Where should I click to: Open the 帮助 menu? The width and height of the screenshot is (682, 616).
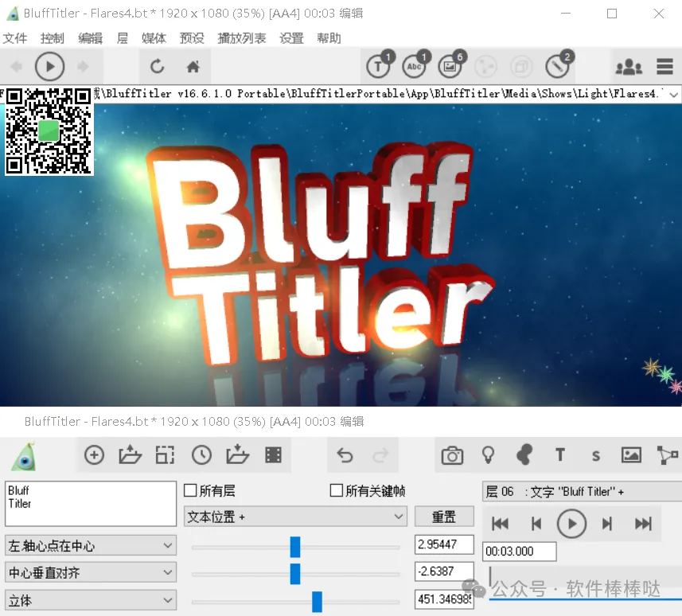[x=329, y=38]
